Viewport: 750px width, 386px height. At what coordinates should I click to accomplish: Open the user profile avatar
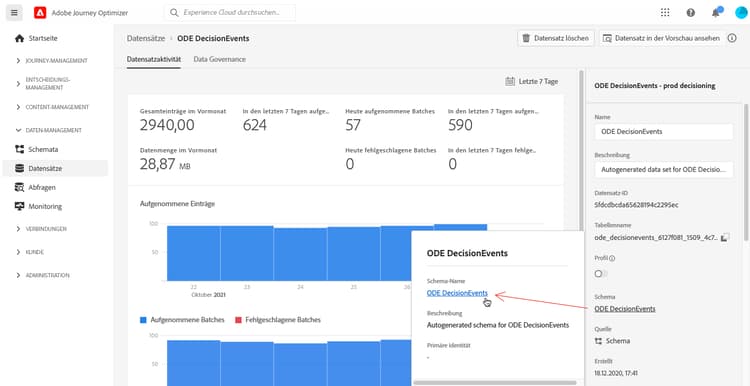tap(741, 13)
